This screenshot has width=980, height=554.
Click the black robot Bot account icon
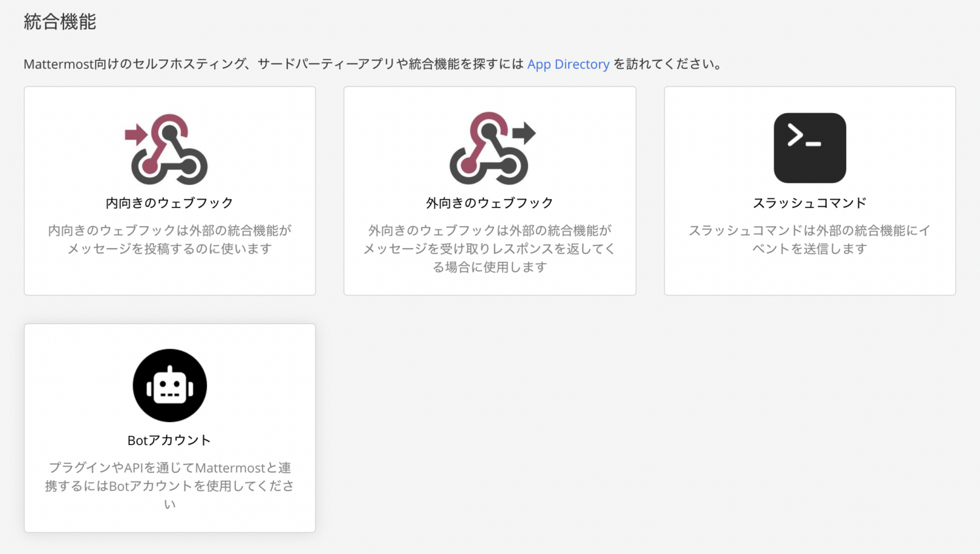170,385
